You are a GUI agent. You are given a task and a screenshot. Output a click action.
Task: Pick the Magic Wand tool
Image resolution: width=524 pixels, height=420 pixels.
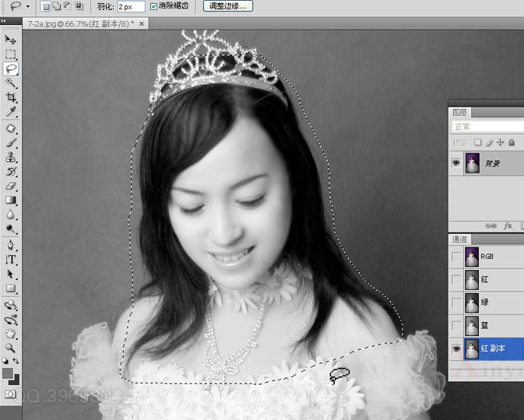point(11,82)
